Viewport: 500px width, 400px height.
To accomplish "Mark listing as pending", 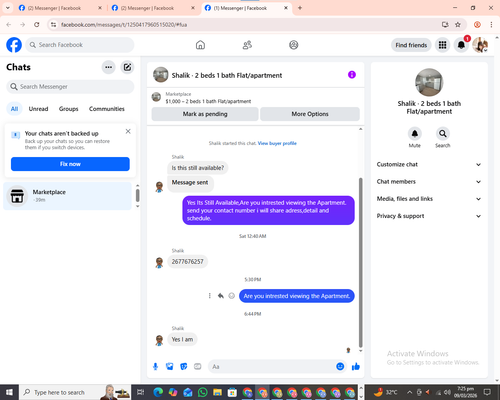I will [x=205, y=114].
